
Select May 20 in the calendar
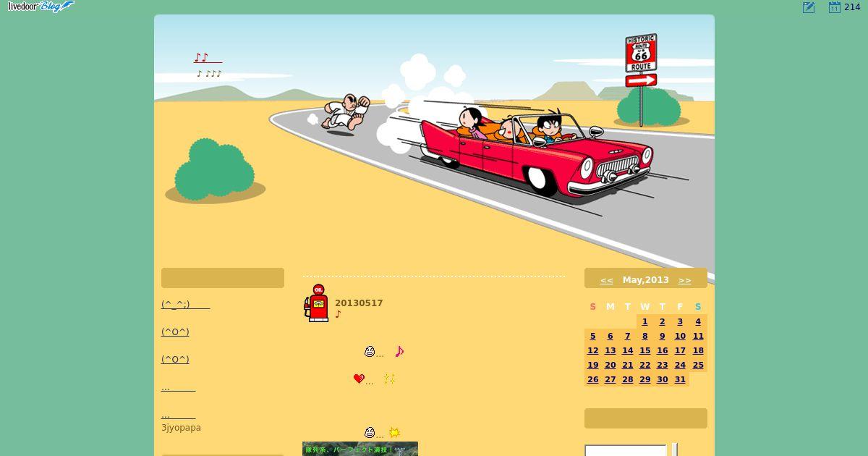[610, 365]
